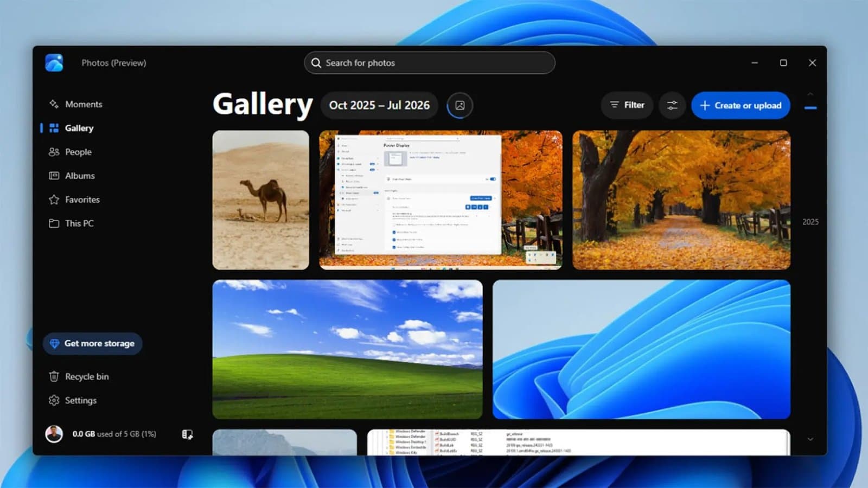Maximize the Photos window
Viewport: 868px width, 488px height.
coord(783,63)
